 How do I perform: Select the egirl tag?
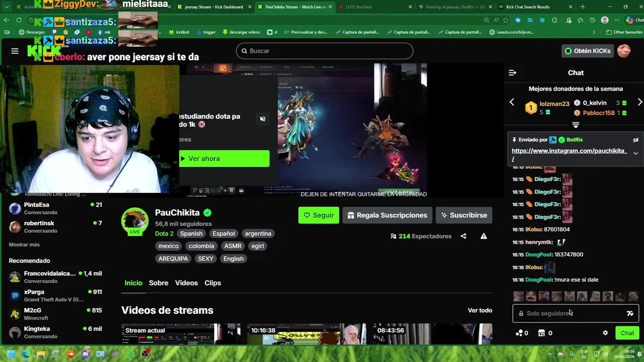pos(258,246)
